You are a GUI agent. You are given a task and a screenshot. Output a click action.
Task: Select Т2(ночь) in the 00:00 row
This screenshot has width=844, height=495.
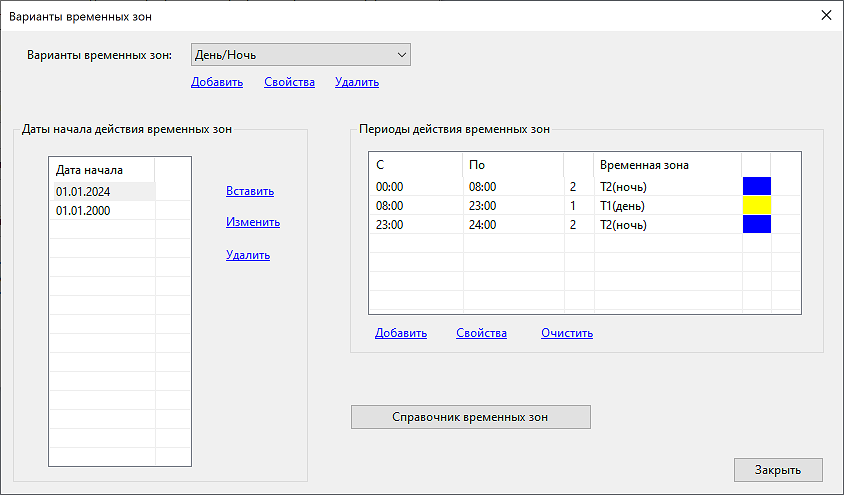pos(667,187)
